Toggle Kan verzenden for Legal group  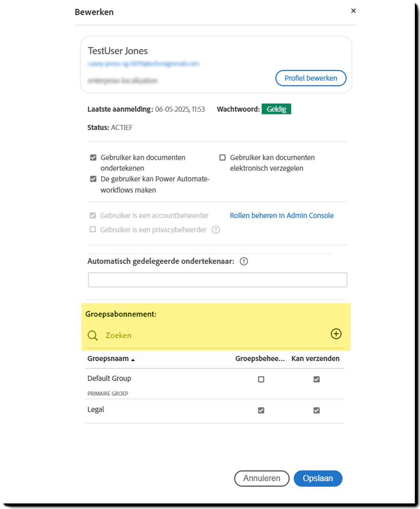(x=317, y=410)
